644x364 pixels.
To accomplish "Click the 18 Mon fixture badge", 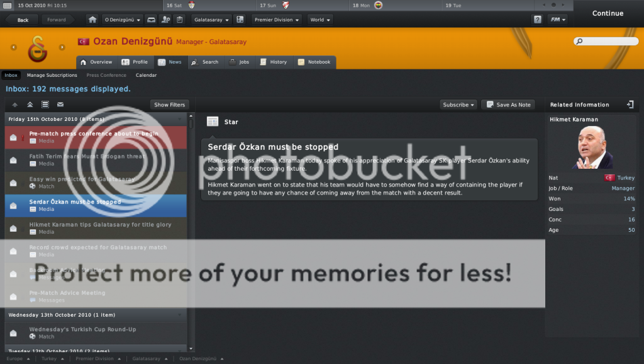I will point(378,5).
